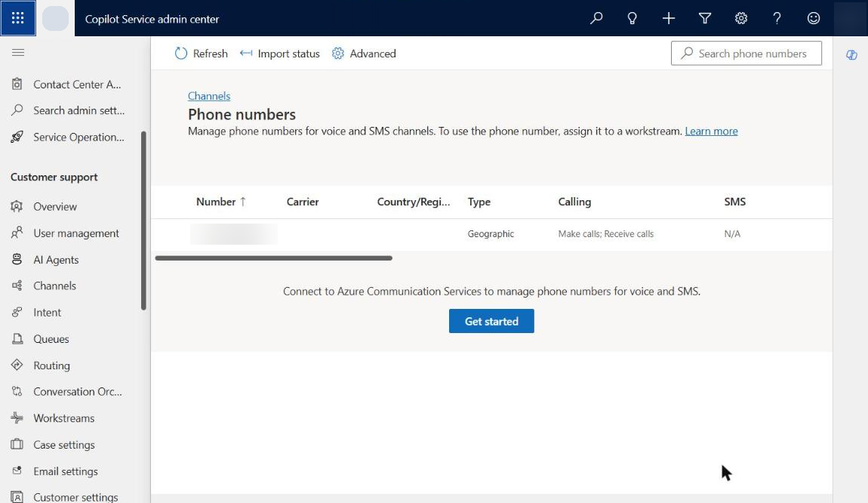Image resolution: width=868 pixels, height=503 pixels.
Task: Open the advanced find filter icon
Action: 705,18
